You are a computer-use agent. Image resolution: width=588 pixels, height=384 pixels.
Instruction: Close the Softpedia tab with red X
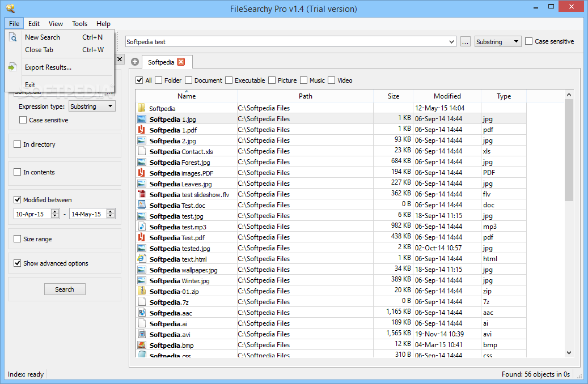click(x=181, y=62)
